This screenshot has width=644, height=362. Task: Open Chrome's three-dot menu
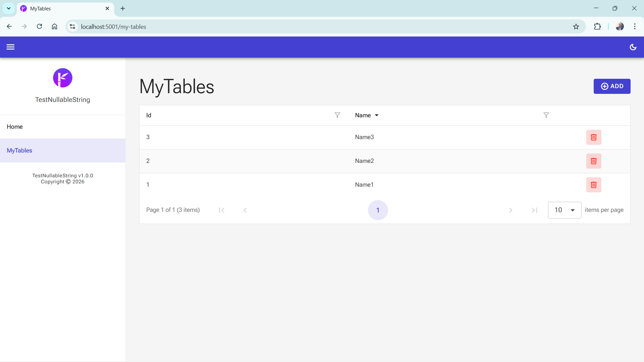[x=635, y=26]
